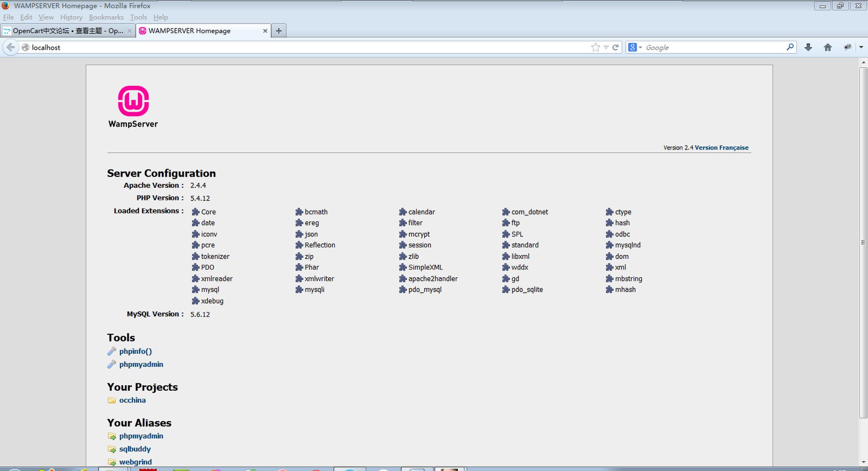
Task: Click the Apache version value 2.4.4
Action: (x=198, y=185)
